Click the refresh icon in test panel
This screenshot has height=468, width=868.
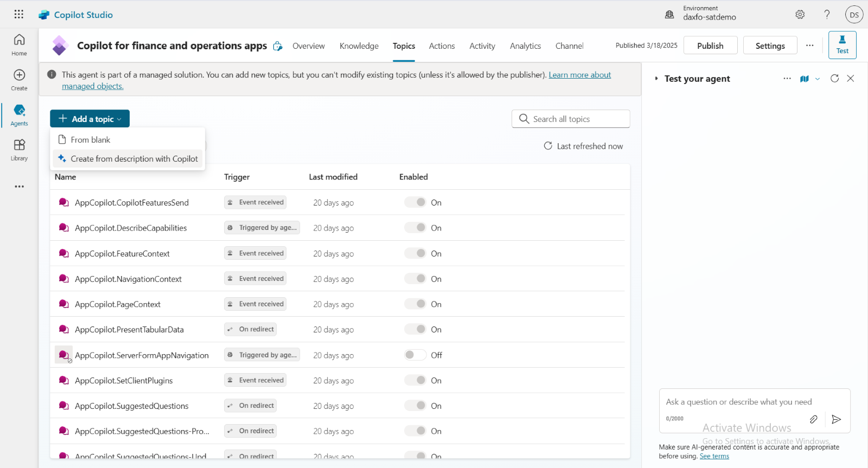coord(834,79)
